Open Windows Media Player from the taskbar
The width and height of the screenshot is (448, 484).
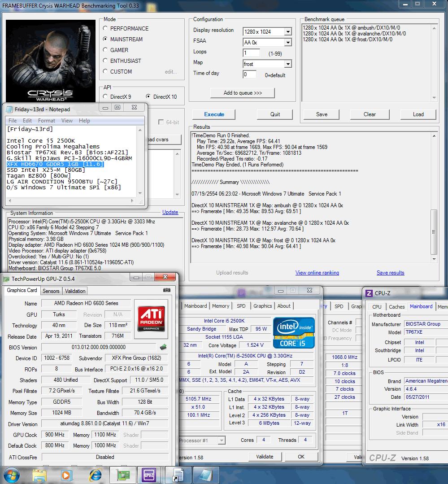coord(66,475)
